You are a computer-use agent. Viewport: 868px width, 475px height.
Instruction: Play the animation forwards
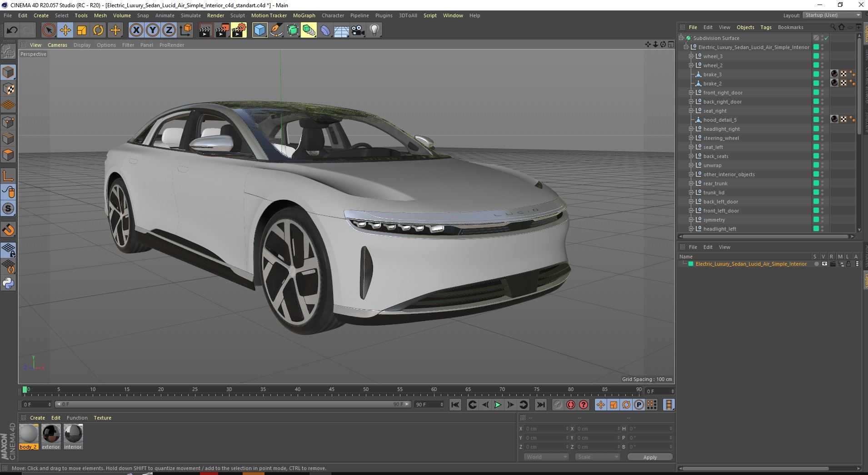(498, 405)
